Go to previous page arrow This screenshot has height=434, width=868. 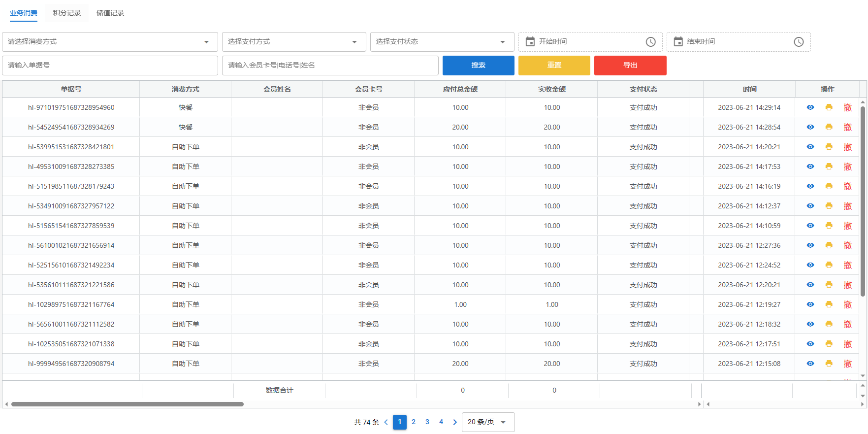click(386, 422)
